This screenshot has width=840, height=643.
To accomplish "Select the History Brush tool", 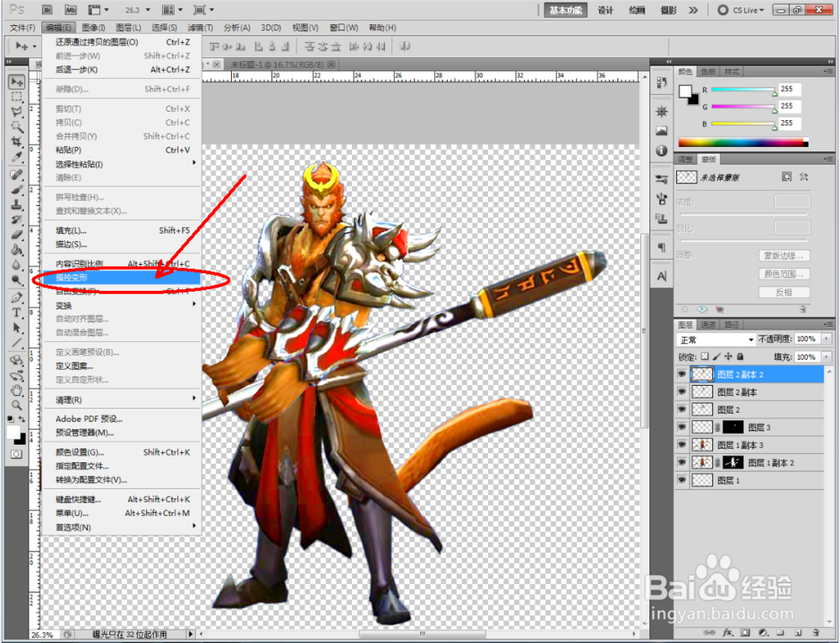I will coord(17,219).
